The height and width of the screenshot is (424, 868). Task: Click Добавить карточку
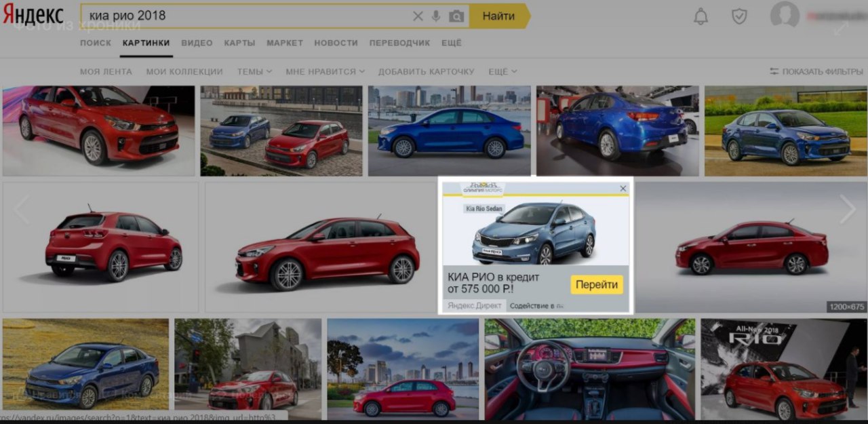(x=427, y=71)
